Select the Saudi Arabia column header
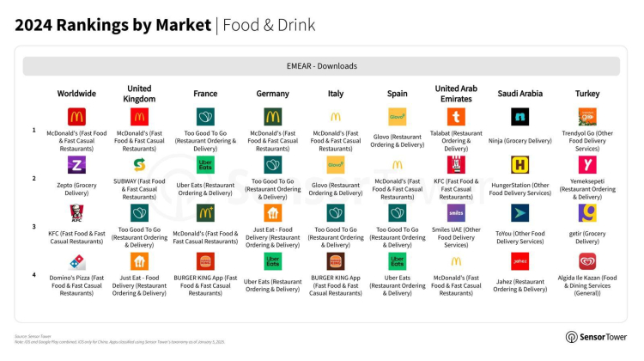Screen dimensions: 644x361 [x=520, y=94]
